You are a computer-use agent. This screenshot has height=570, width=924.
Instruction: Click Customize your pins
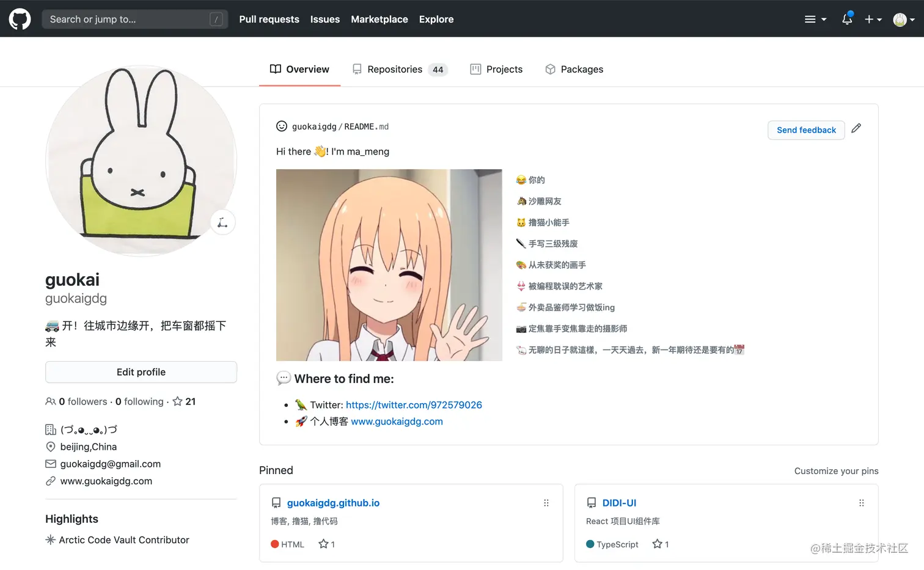click(836, 470)
